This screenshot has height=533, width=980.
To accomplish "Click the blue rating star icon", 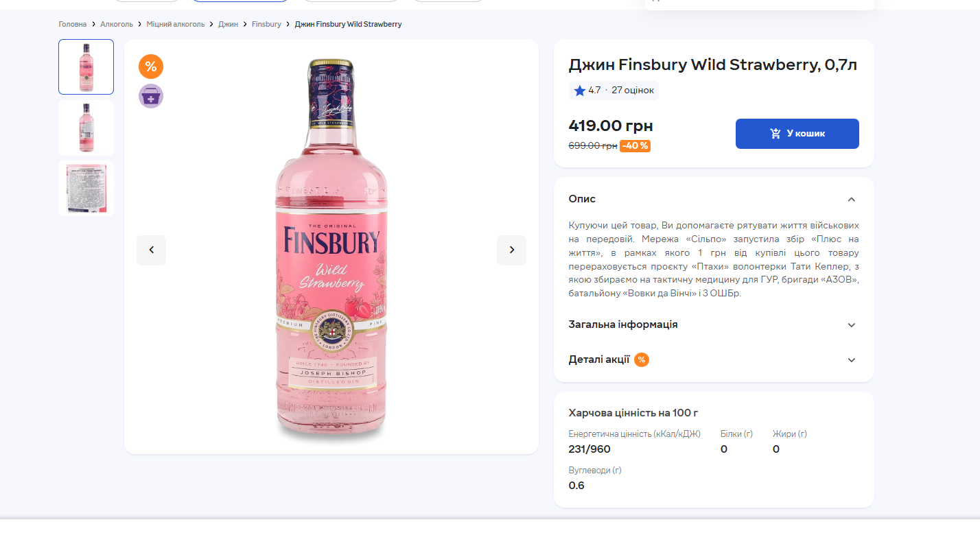I will [580, 91].
